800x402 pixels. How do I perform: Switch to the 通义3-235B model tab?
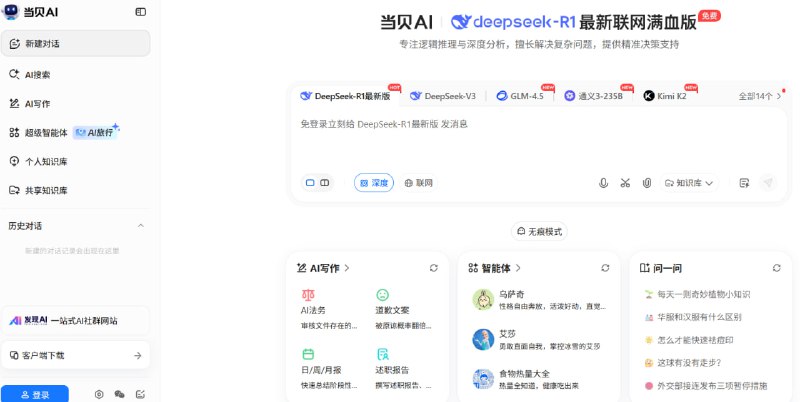[593, 96]
